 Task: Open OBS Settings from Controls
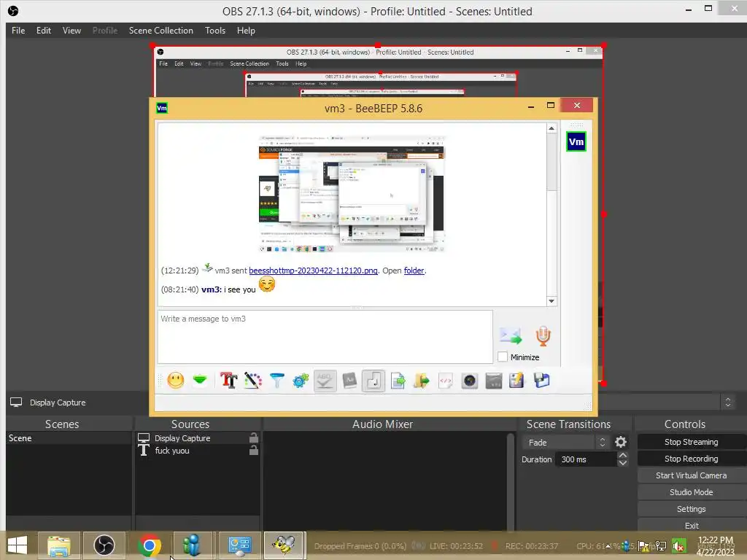pos(692,509)
